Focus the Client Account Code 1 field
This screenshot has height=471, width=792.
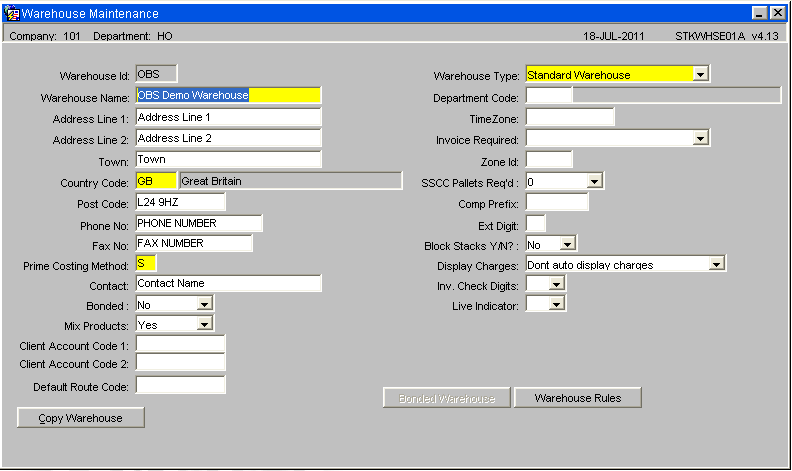[180, 344]
